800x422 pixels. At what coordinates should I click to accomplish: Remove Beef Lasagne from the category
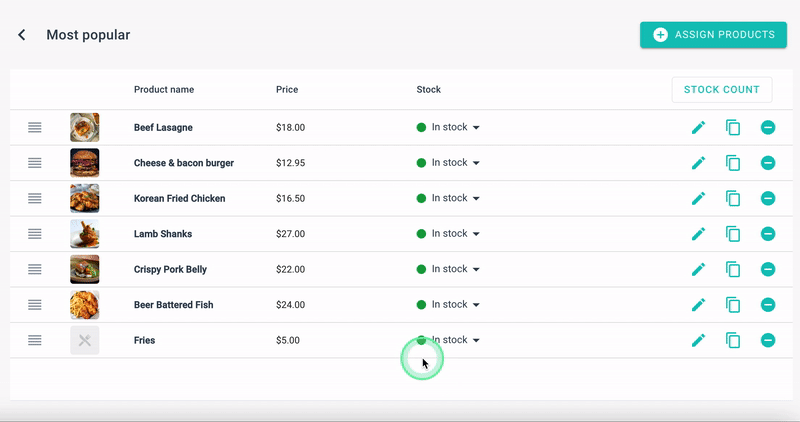[x=768, y=127]
